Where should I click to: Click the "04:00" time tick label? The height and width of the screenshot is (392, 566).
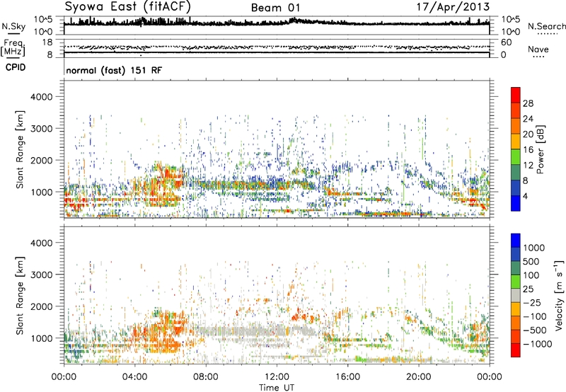(134, 377)
